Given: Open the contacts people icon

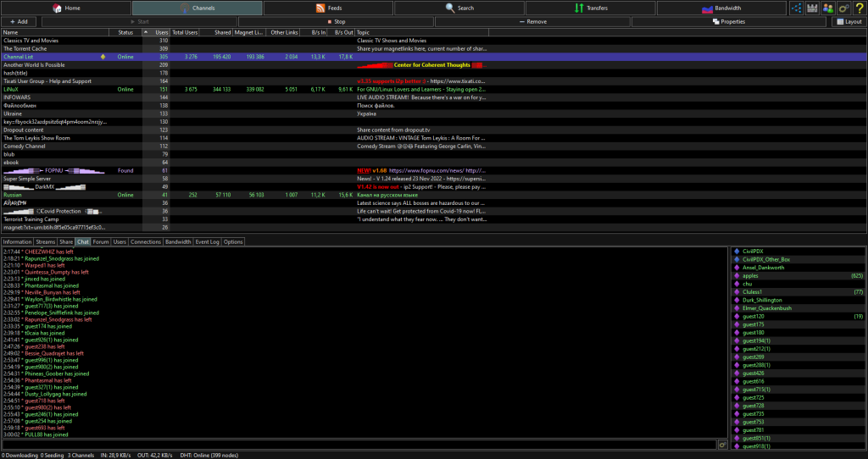Looking at the screenshot, I should [x=827, y=8].
